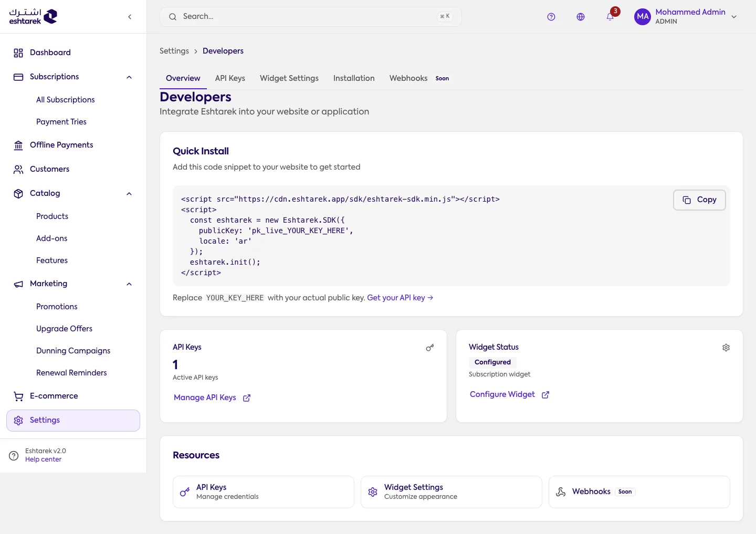Click the Eshtarek logo

(x=33, y=17)
